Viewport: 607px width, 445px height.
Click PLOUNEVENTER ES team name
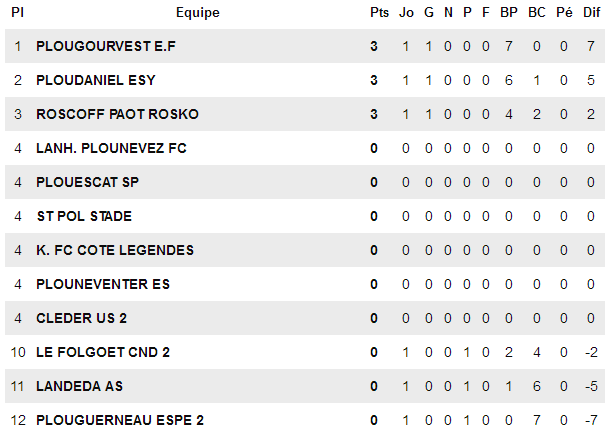point(103,284)
